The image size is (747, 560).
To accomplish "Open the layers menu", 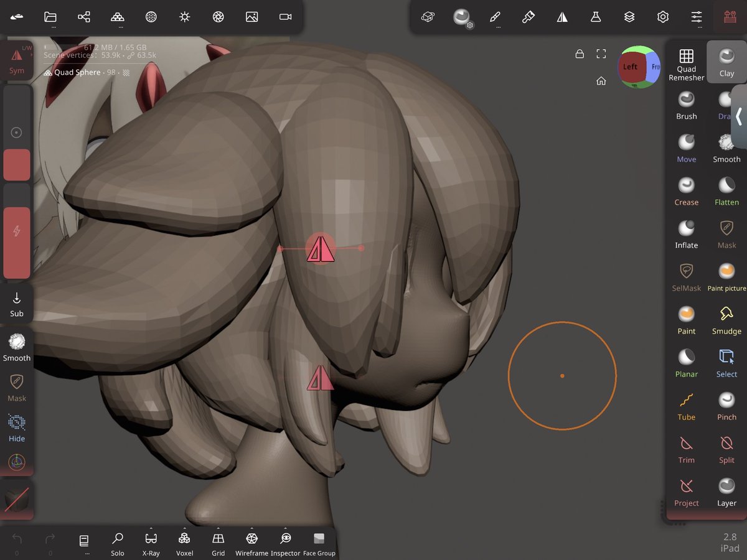I will click(629, 17).
